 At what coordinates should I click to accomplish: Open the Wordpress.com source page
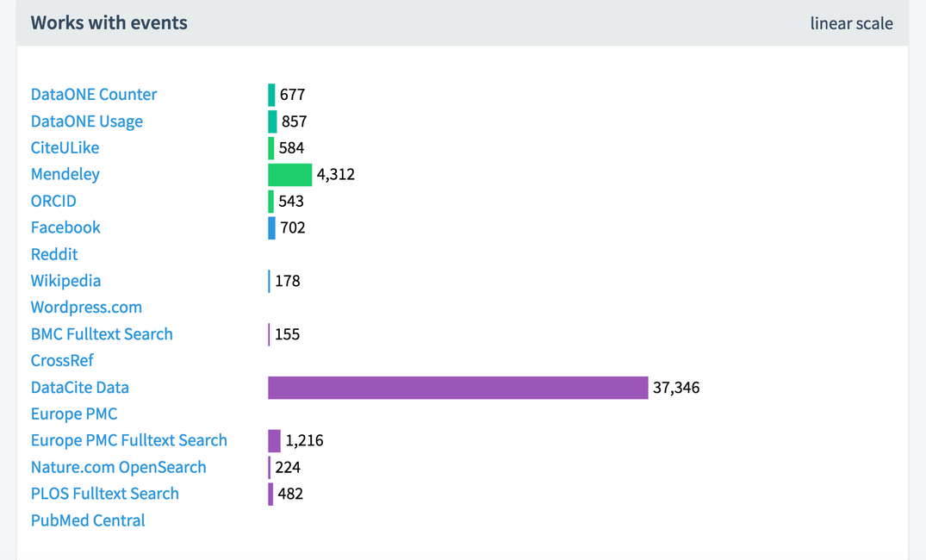click(86, 308)
